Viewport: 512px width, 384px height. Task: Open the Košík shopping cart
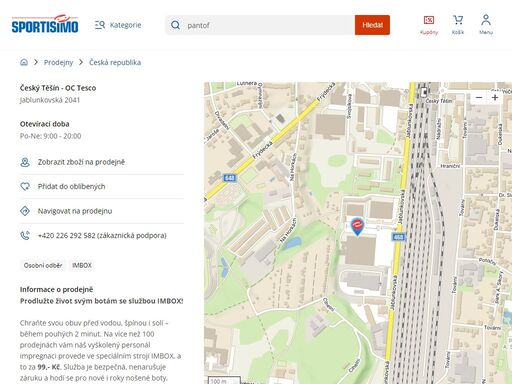pos(458,25)
